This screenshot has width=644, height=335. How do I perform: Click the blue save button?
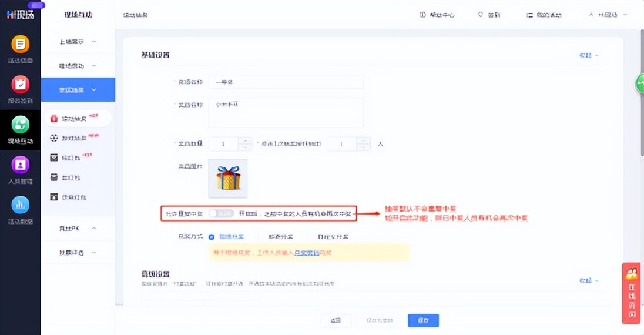423,320
